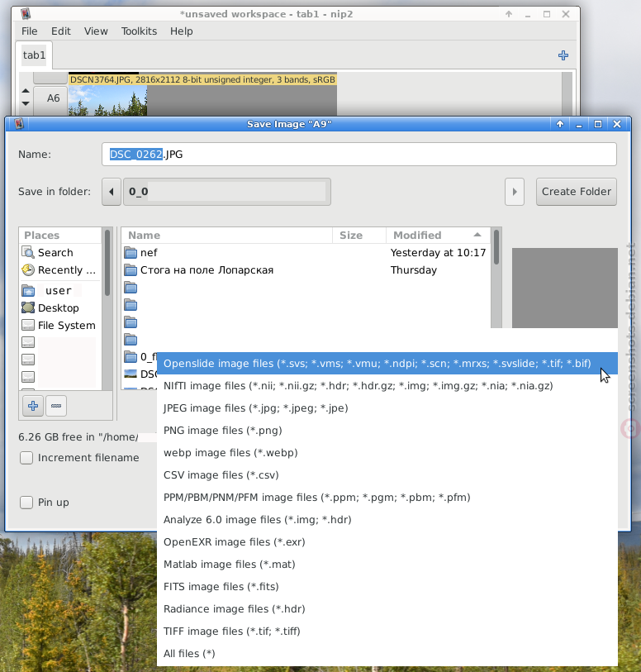Go to the previous path with the left arrow

click(x=112, y=192)
